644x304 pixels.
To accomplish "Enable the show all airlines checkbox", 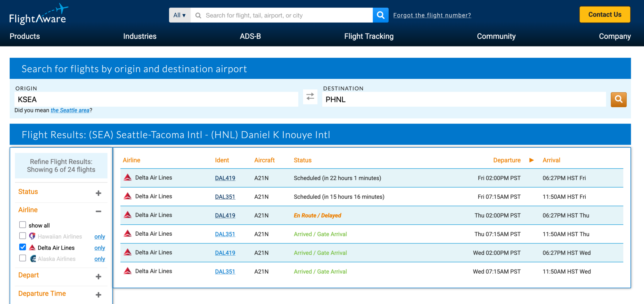I will (x=23, y=225).
